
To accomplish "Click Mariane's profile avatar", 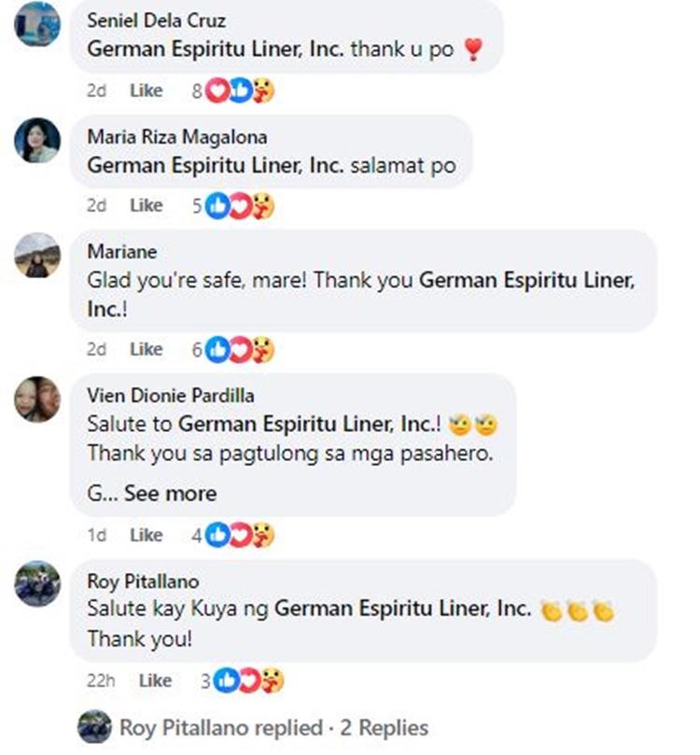I will tap(37, 255).
